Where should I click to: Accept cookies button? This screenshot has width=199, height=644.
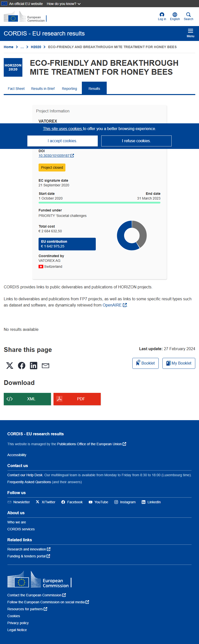62,141
